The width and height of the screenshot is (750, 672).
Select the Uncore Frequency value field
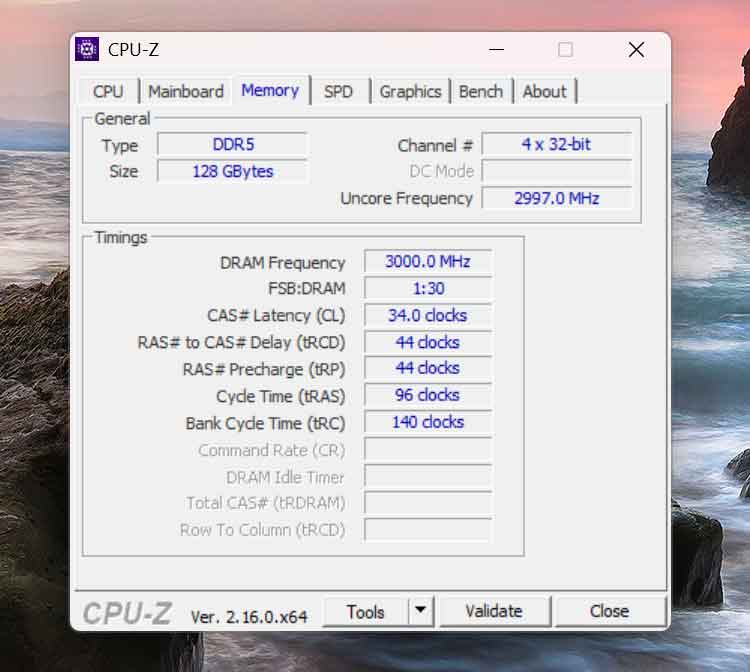[x=556, y=198]
